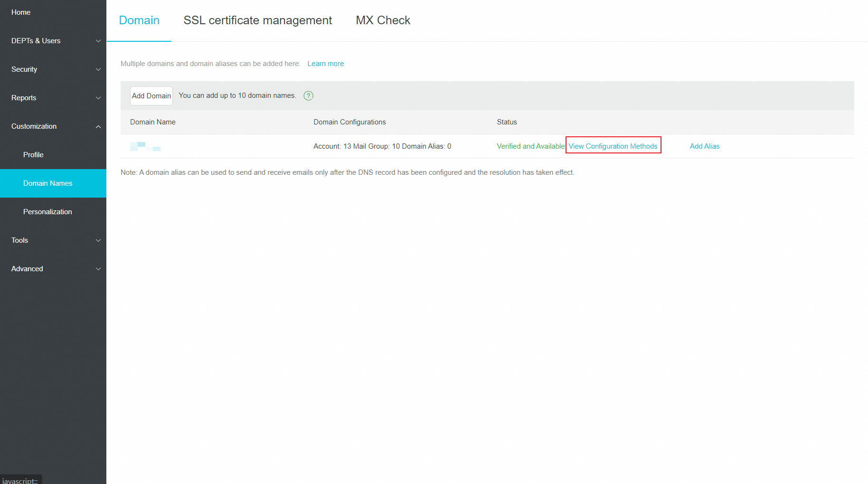
Task: Click the 10 domain names limit text
Action: coord(237,95)
